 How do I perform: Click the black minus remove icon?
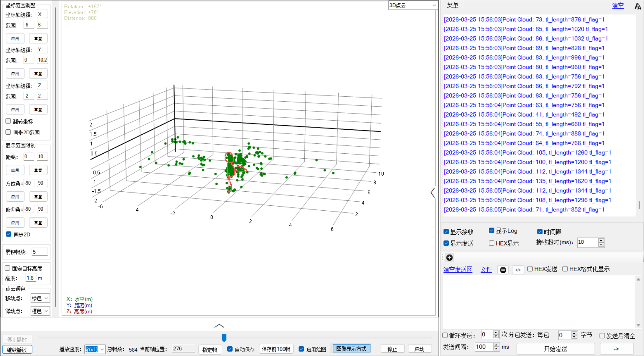[503, 270]
